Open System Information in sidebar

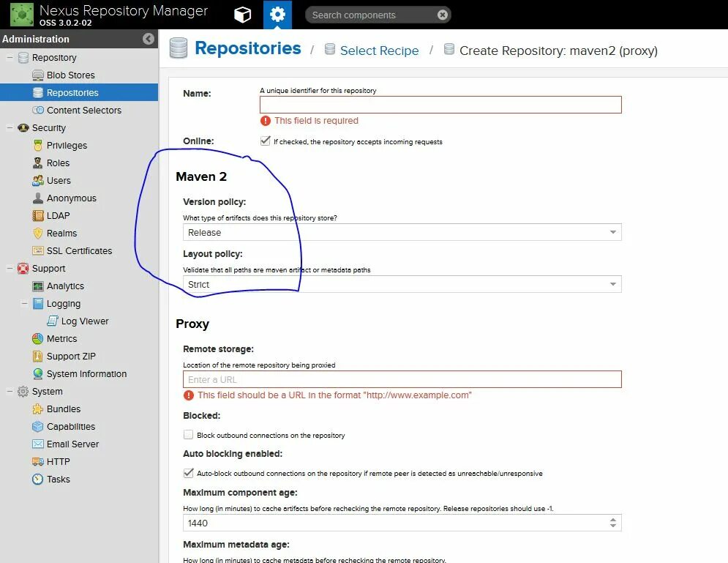tap(87, 374)
